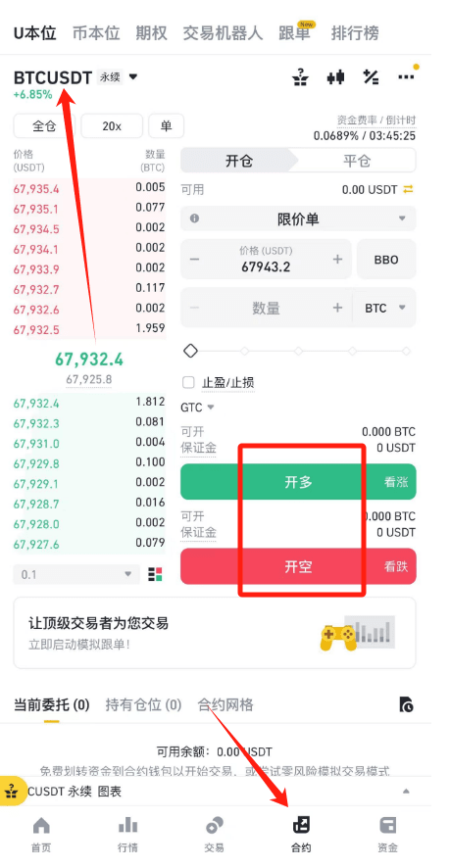This screenshot has height=868, width=450.
Task: Enable the 止盈/止损 checkbox
Action: point(188,382)
